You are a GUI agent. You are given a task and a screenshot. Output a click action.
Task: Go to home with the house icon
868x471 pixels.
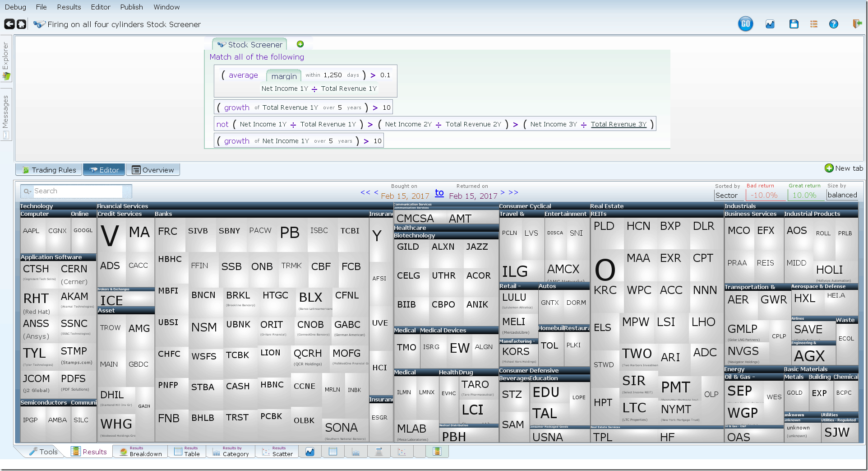pyautogui.click(x=21, y=24)
